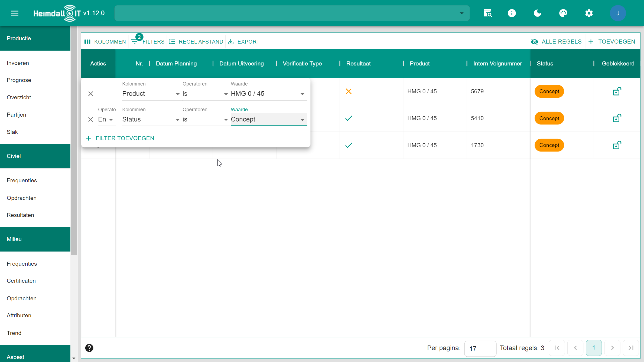Go to first page
644x362 pixels.
point(557,348)
